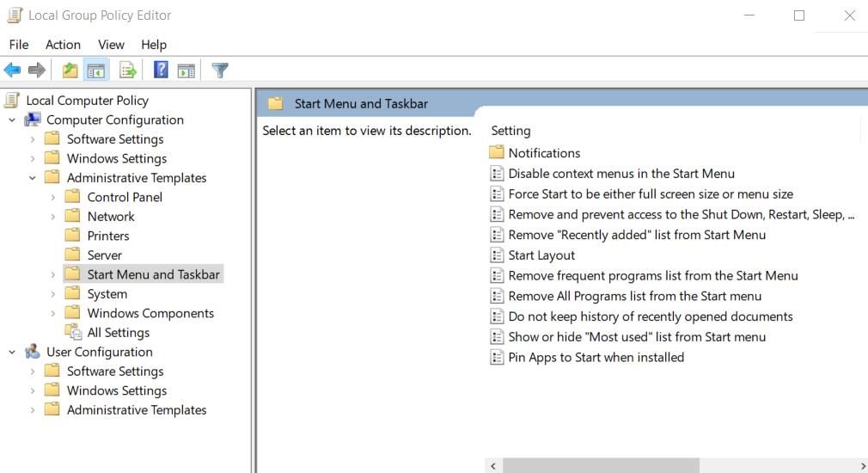Image resolution: width=868 pixels, height=473 pixels.
Task: Select Disable context menus in Start Menu
Action: (x=620, y=174)
